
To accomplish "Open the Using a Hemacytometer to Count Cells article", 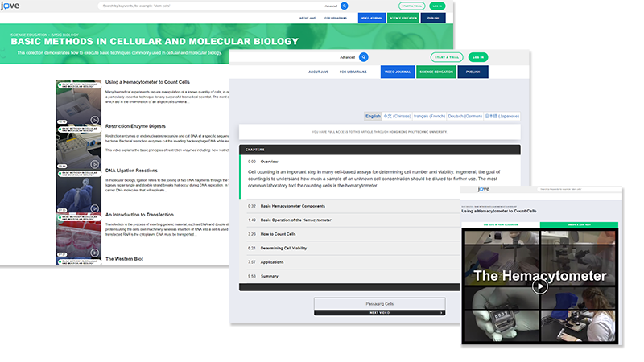I will click(x=147, y=82).
